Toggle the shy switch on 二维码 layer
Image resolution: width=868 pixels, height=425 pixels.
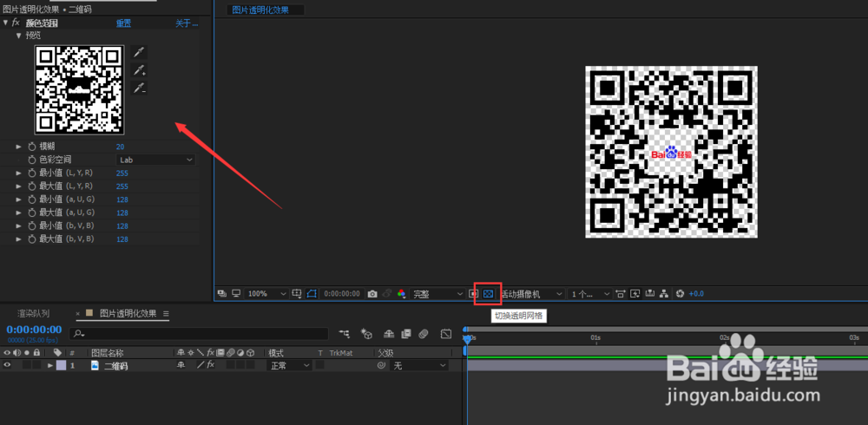point(181,365)
